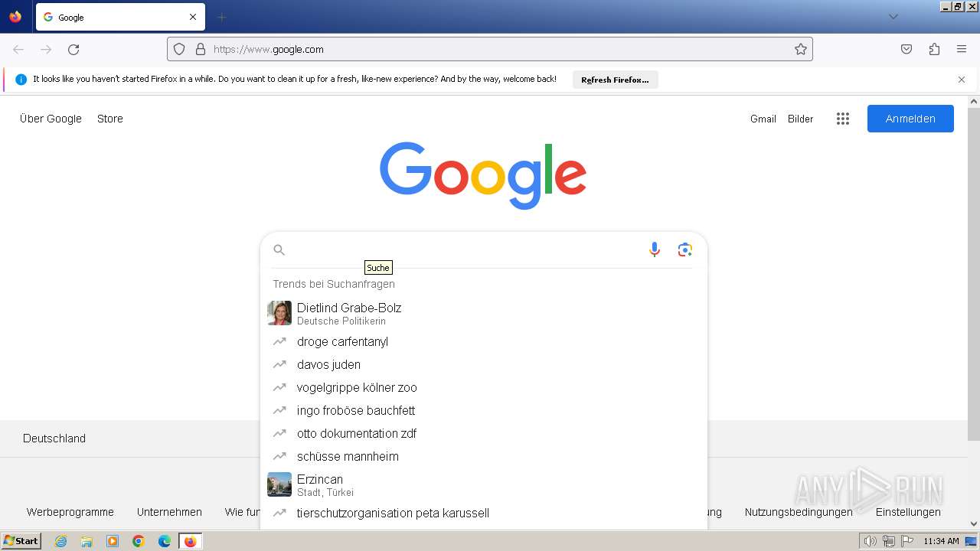
Task: Select suggestion Erzincan Stadt, Türkei
Action: point(484,484)
